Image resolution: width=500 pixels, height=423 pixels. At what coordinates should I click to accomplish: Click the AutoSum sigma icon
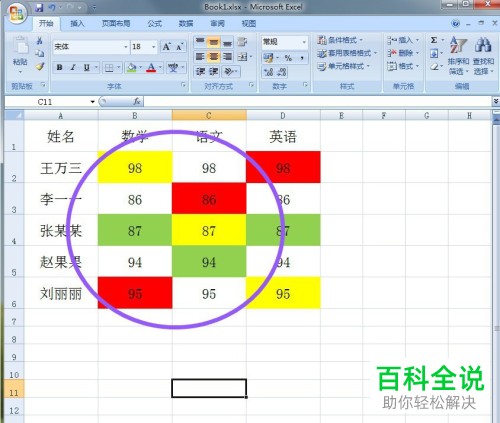tap(434, 40)
